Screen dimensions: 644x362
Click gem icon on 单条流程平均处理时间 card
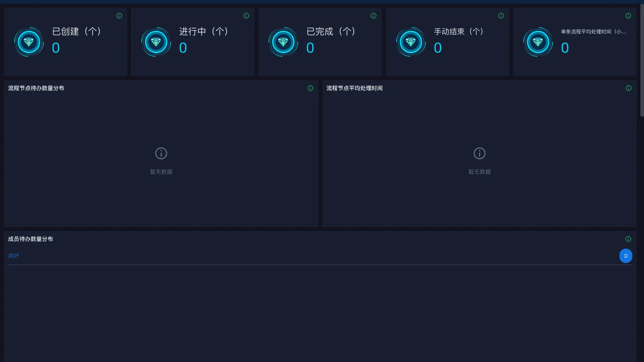pyautogui.click(x=538, y=41)
